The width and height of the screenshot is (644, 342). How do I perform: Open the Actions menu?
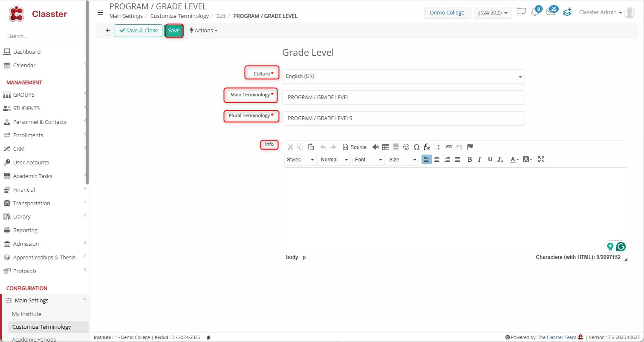pos(203,31)
